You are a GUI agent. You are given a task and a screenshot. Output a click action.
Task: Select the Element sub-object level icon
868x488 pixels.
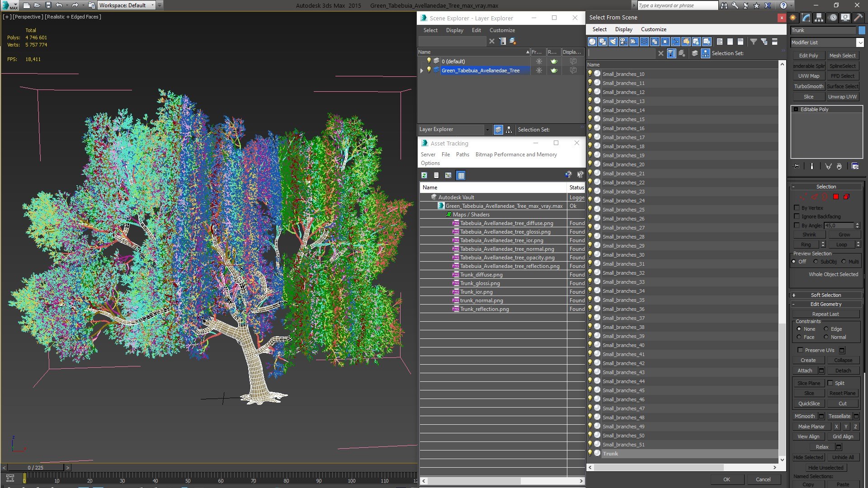(846, 197)
